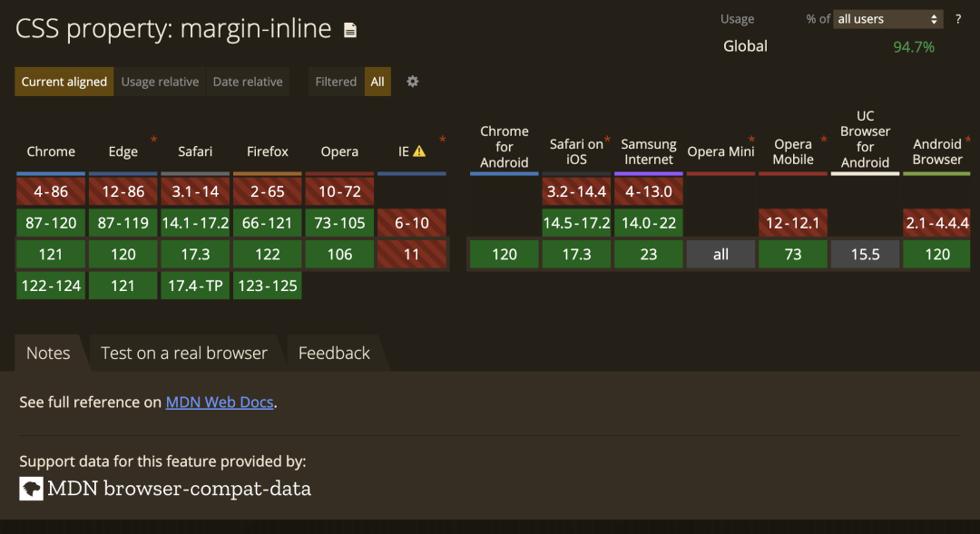Click the 94.7% global usage value
The image size is (980, 534).
pyautogui.click(x=914, y=47)
